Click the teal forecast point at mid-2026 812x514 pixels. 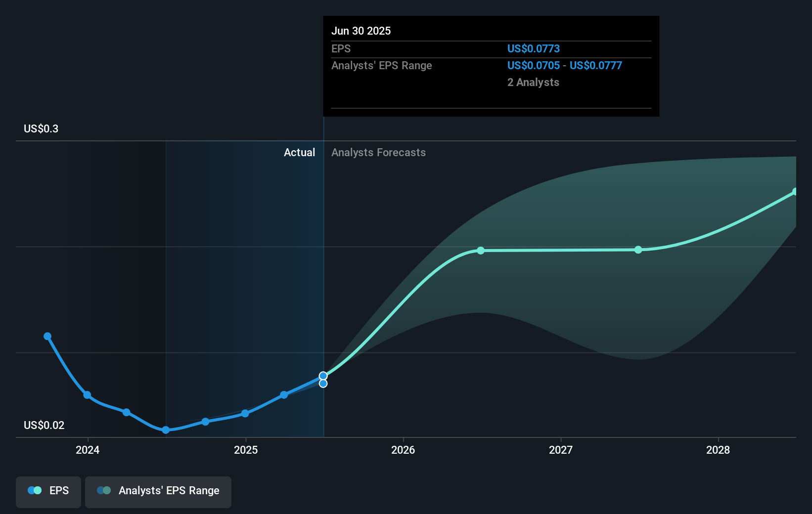click(x=480, y=251)
